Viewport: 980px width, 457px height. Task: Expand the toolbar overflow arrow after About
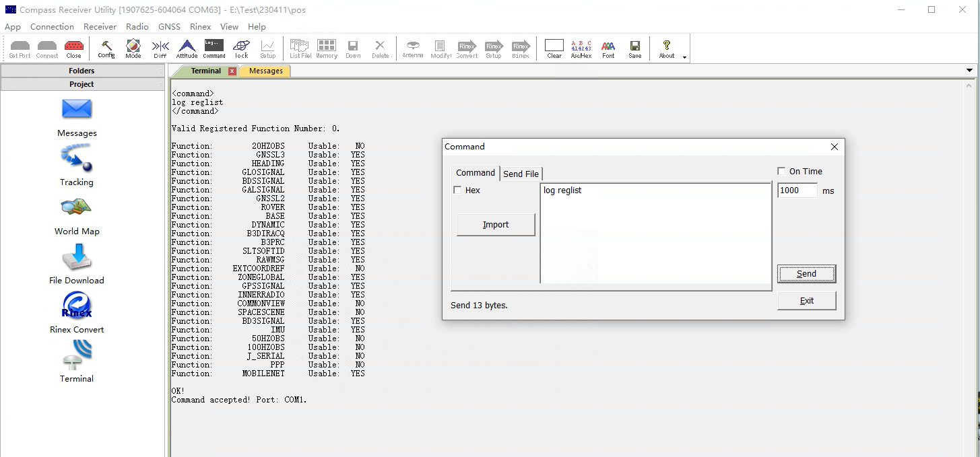pyautogui.click(x=685, y=57)
